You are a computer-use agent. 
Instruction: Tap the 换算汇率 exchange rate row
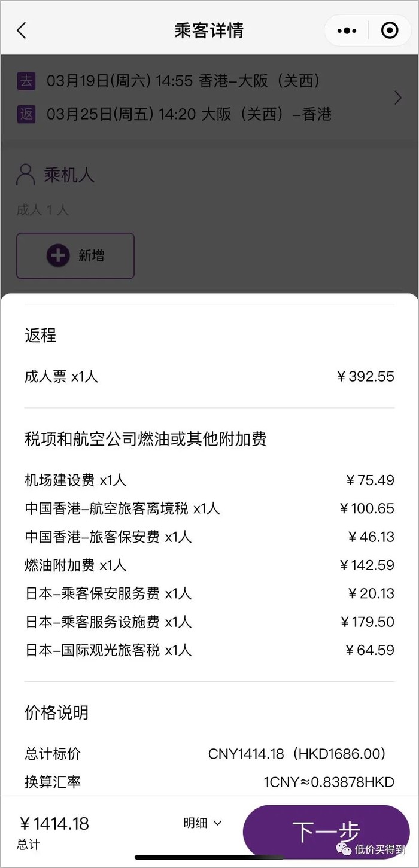(x=209, y=782)
